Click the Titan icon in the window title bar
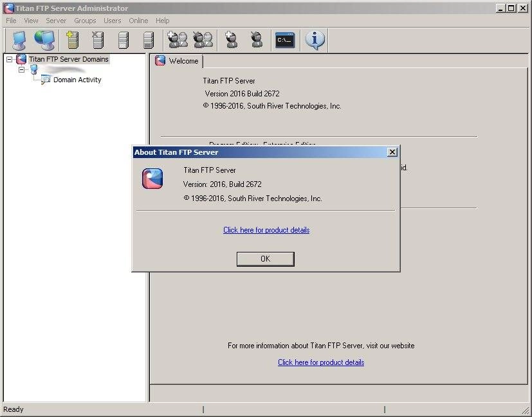 (8, 8)
